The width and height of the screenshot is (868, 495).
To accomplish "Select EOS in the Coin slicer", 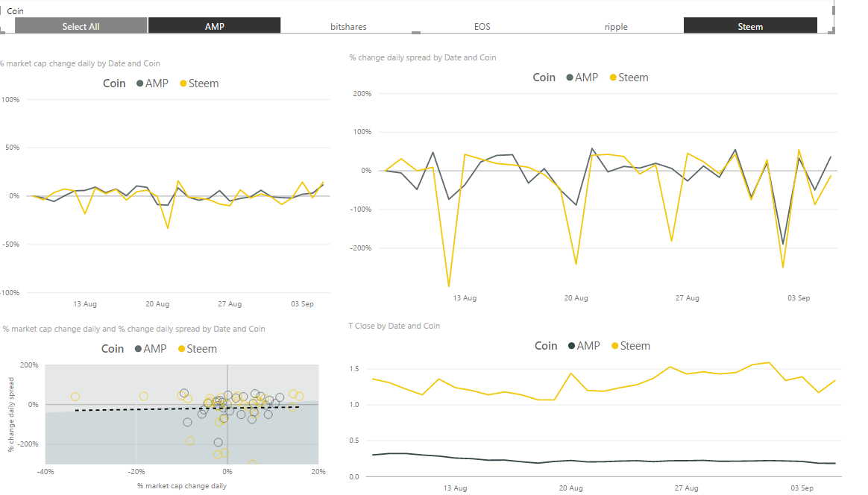I will 482,26.
